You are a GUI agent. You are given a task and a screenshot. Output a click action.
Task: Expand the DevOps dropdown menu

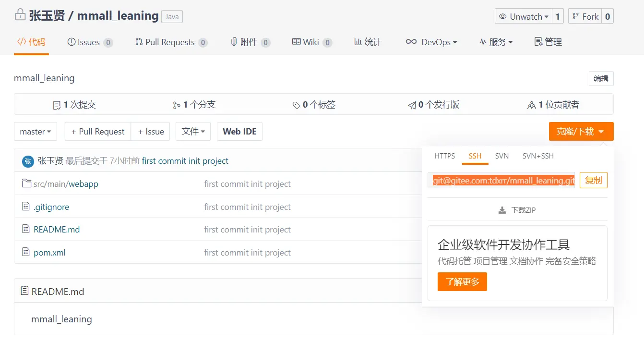click(x=431, y=42)
